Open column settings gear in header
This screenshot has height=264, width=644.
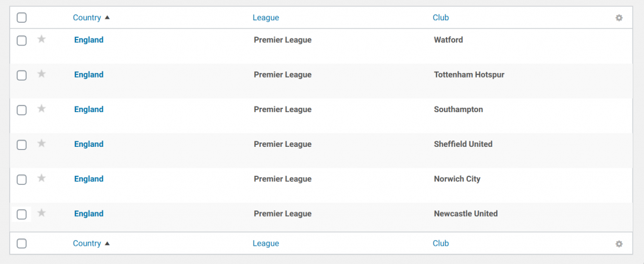[619, 18]
